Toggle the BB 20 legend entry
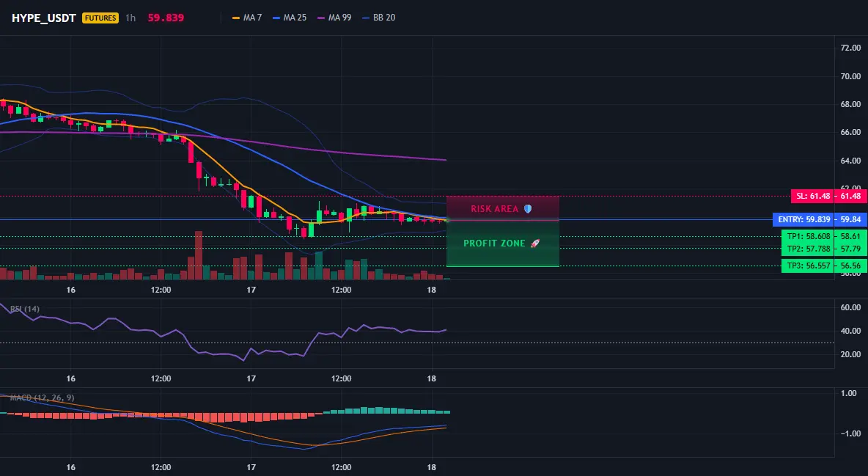Image resolution: width=868 pixels, height=476 pixels. tap(378, 18)
